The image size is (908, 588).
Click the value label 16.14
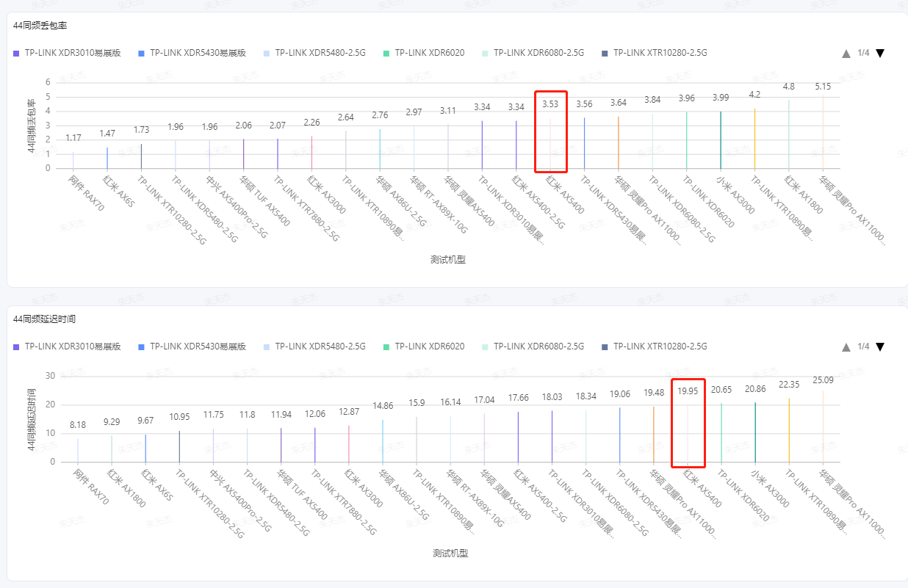coord(450,402)
